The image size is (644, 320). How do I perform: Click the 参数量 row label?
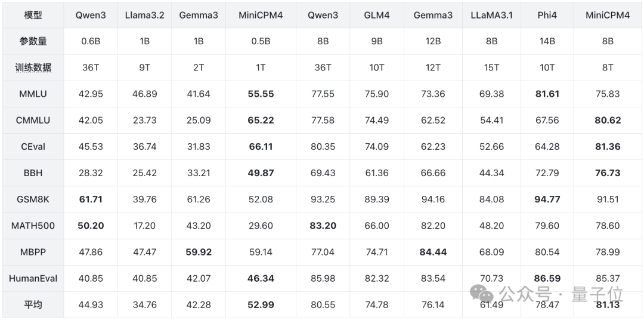[x=33, y=42]
